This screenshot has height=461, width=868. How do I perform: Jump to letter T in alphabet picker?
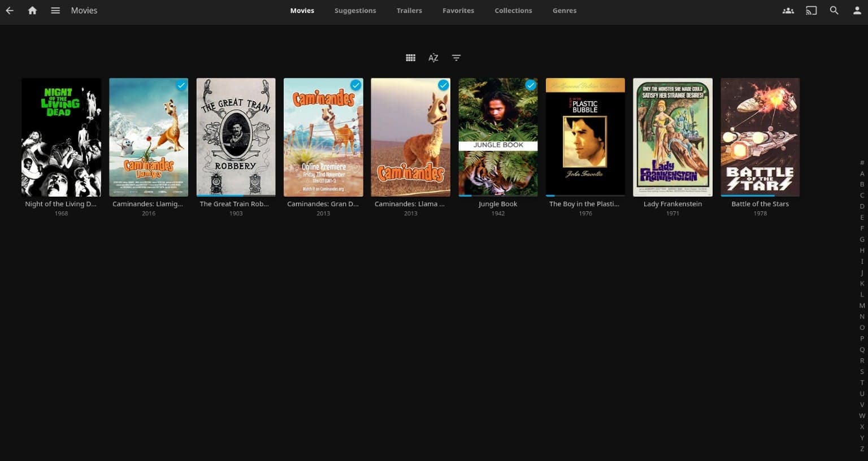[862, 382]
